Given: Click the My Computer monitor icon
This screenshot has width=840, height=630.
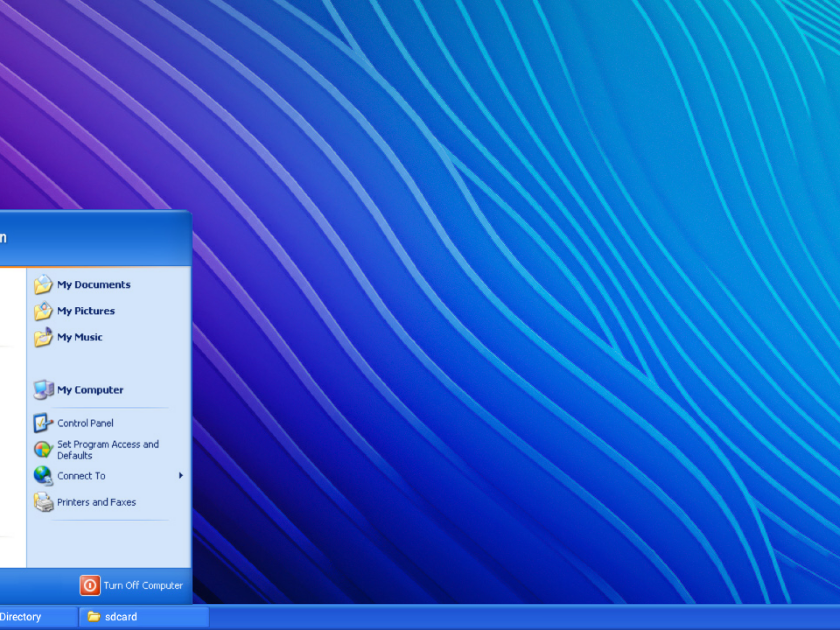Looking at the screenshot, I should click(x=43, y=390).
